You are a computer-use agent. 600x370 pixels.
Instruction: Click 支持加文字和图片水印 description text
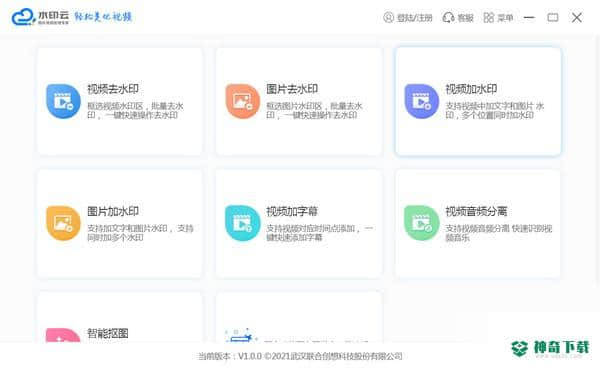pos(140,233)
